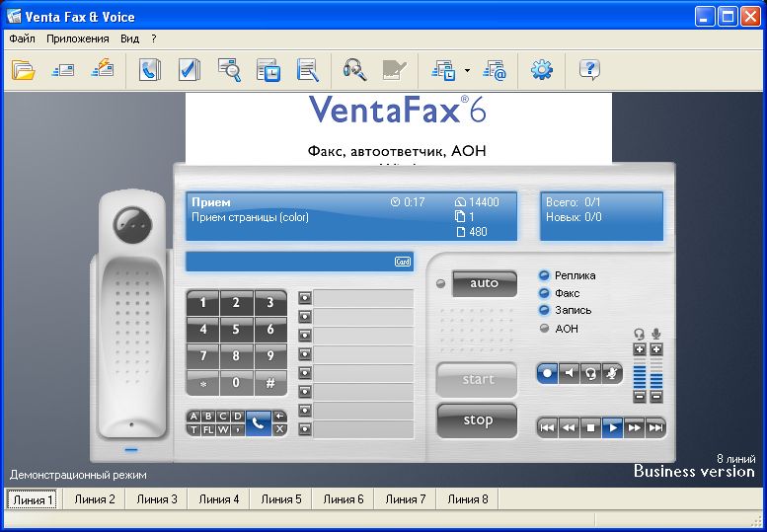Click the keypad # key

(x=270, y=382)
